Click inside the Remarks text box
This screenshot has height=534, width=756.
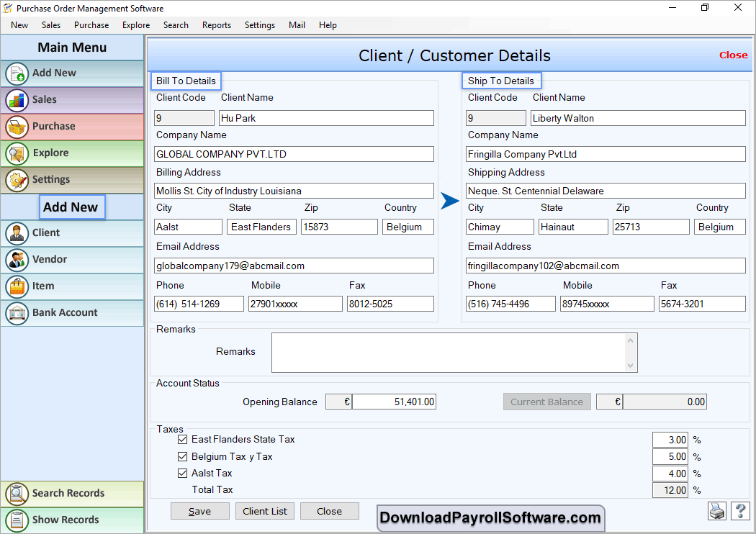pyautogui.click(x=454, y=352)
